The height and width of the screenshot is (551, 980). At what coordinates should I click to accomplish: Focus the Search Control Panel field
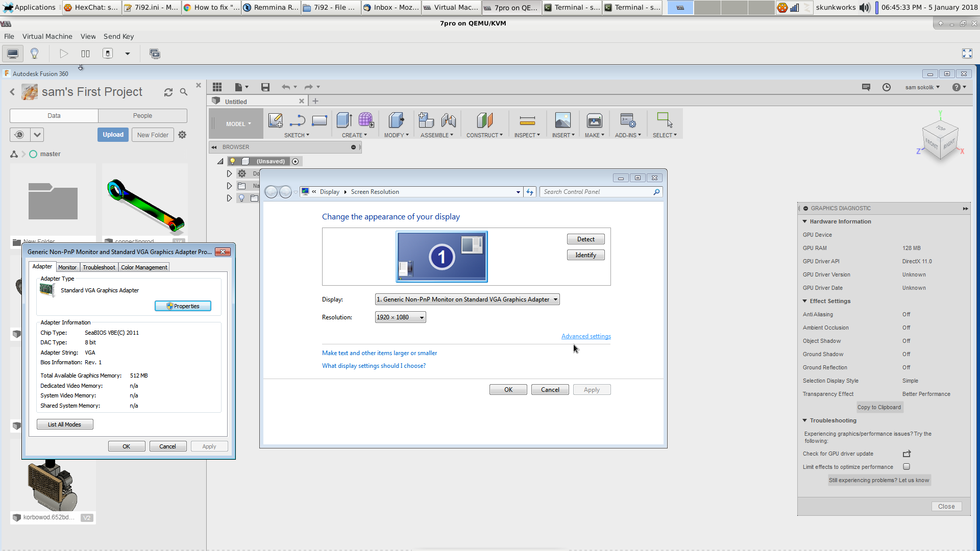tap(601, 192)
